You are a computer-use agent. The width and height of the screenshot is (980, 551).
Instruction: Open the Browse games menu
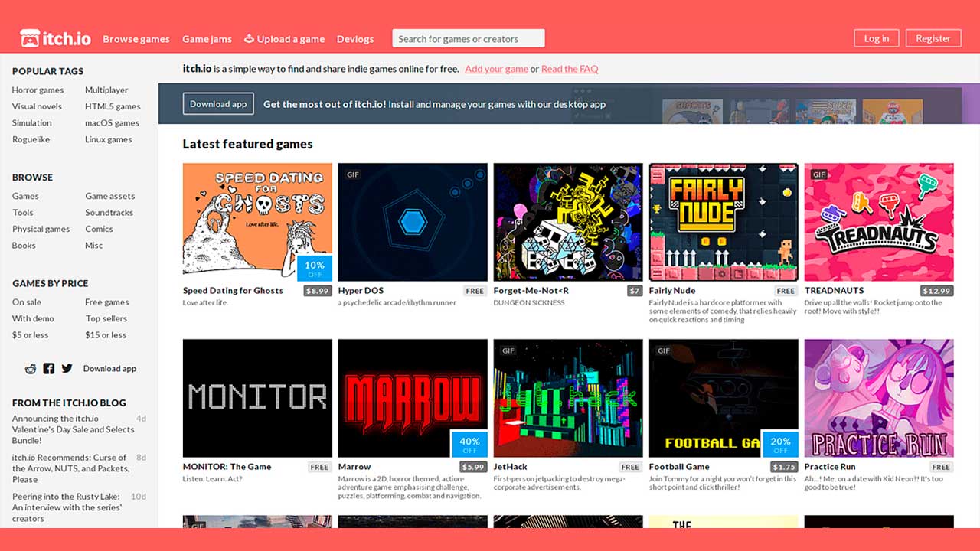point(136,39)
